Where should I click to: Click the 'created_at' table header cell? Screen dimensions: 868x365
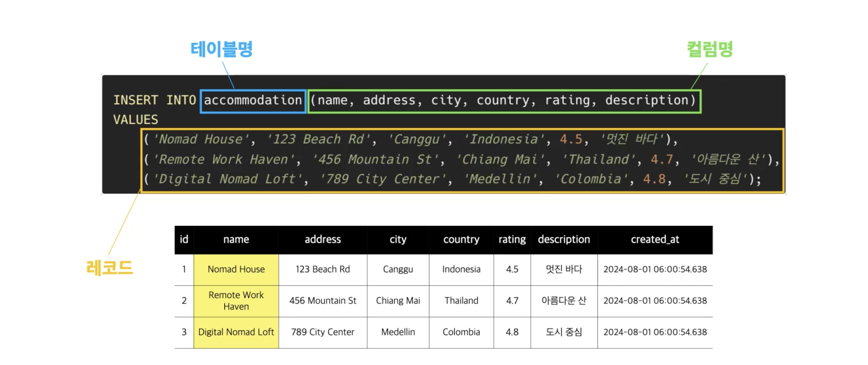tap(655, 239)
